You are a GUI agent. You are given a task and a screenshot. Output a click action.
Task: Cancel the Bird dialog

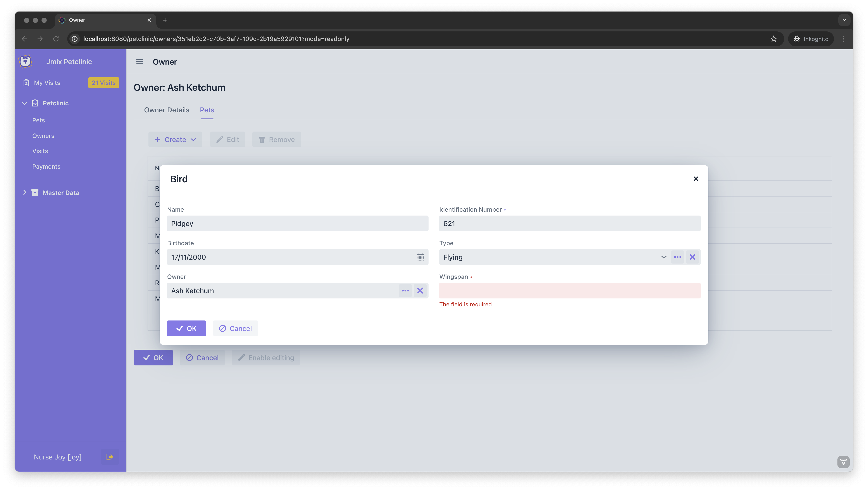235,328
